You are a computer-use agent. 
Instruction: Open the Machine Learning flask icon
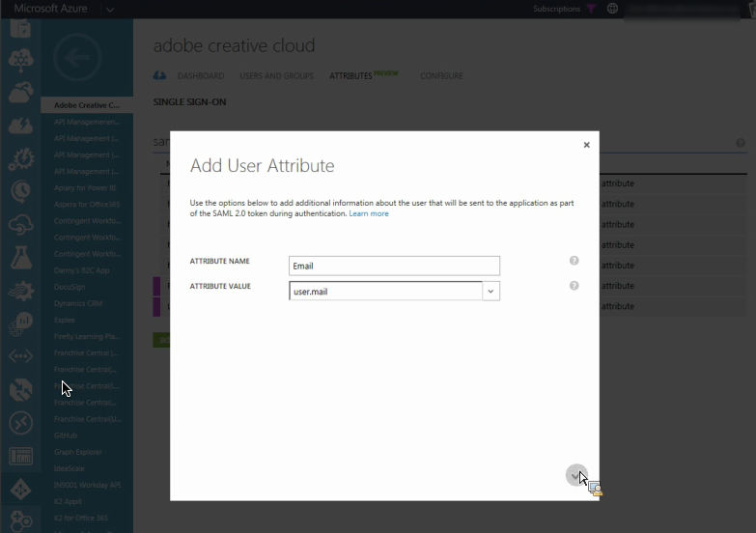point(20,258)
